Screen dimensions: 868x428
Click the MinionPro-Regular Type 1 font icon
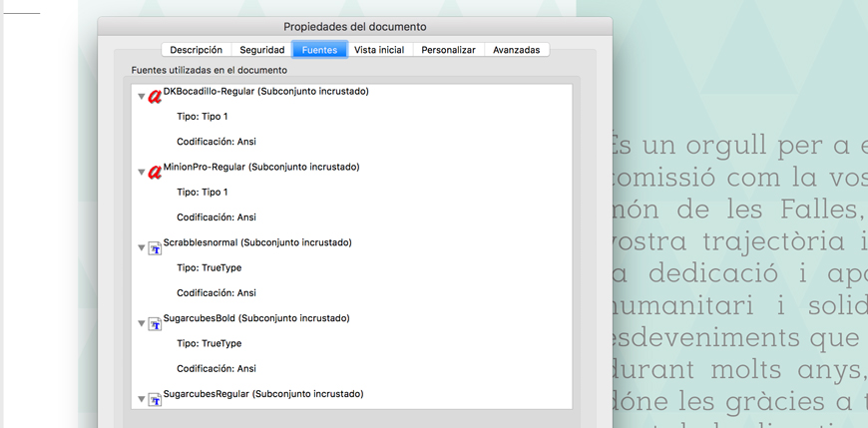pos(155,173)
